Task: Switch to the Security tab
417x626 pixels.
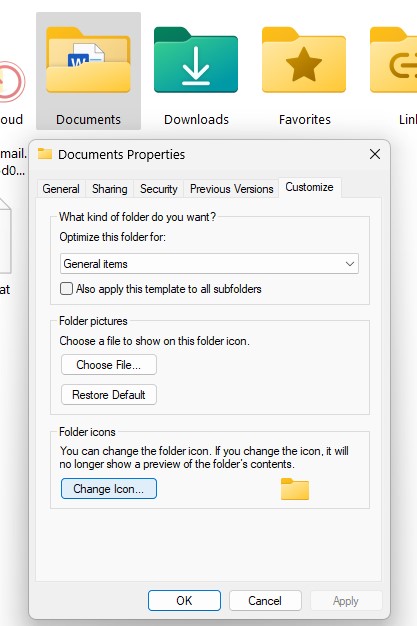Action: point(159,189)
